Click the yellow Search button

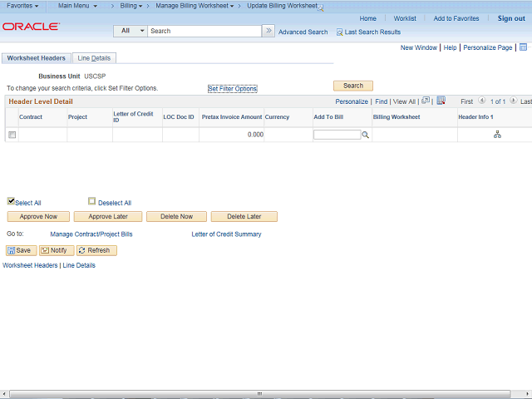(x=353, y=86)
